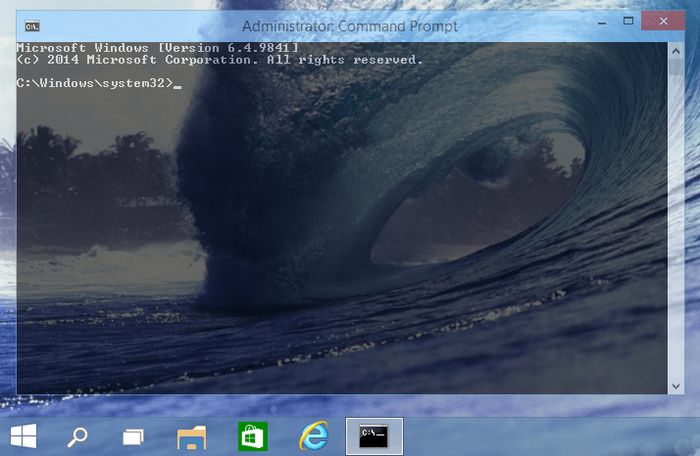The width and height of the screenshot is (700, 456).
Task: Click the C:\Windows\system32> prompt line
Action: 95,82
